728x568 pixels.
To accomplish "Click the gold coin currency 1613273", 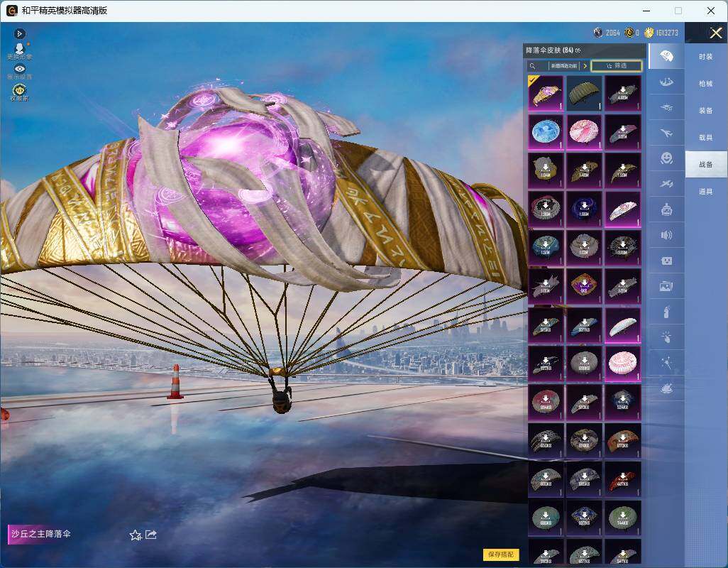I will point(649,33).
